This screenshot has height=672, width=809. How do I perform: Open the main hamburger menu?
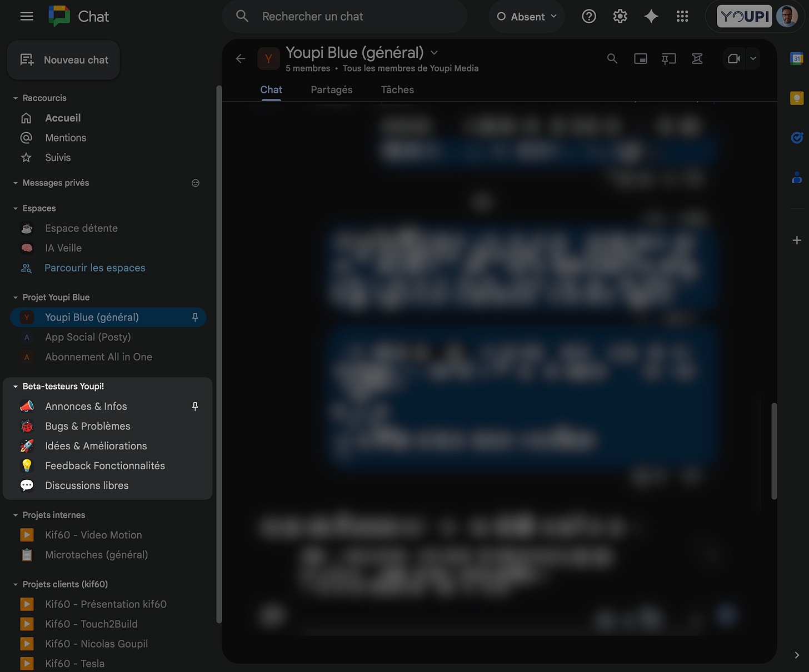(x=27, y=17)
